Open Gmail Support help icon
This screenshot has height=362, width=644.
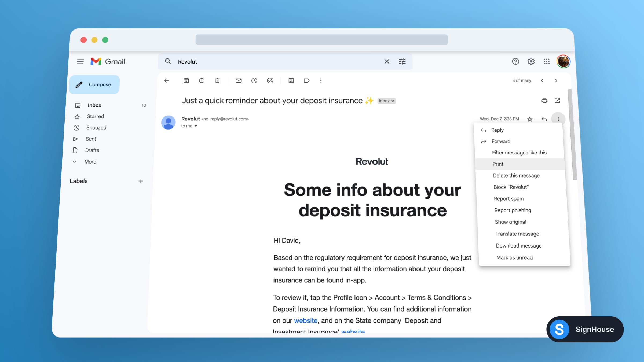click(515, 61)
